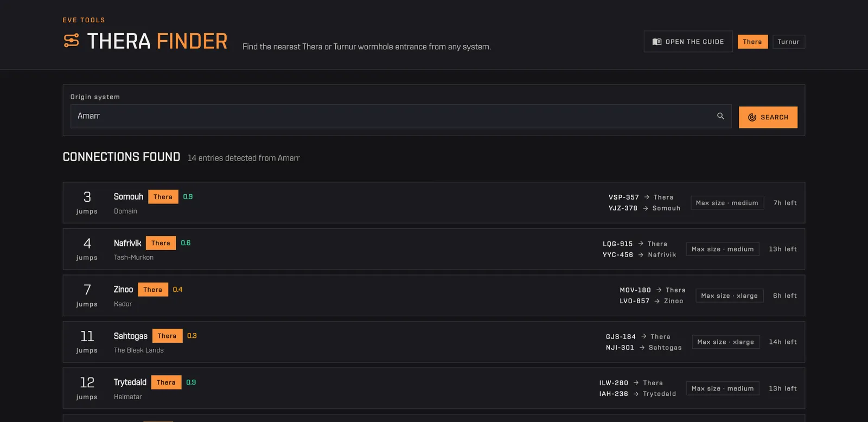Click Max size medium badge in Trytedald row
This screenshot has height=422, width=868.
click(x=723, y=388)
